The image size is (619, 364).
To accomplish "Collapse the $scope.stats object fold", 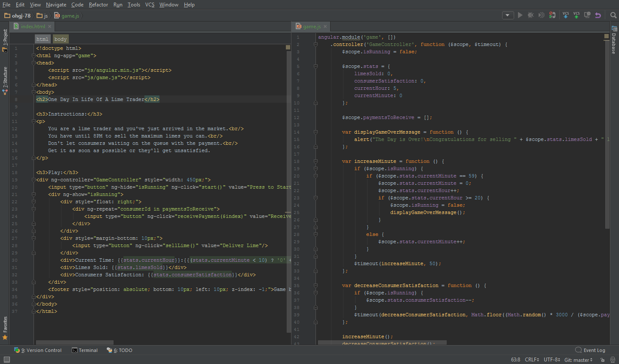I will 316,67.
